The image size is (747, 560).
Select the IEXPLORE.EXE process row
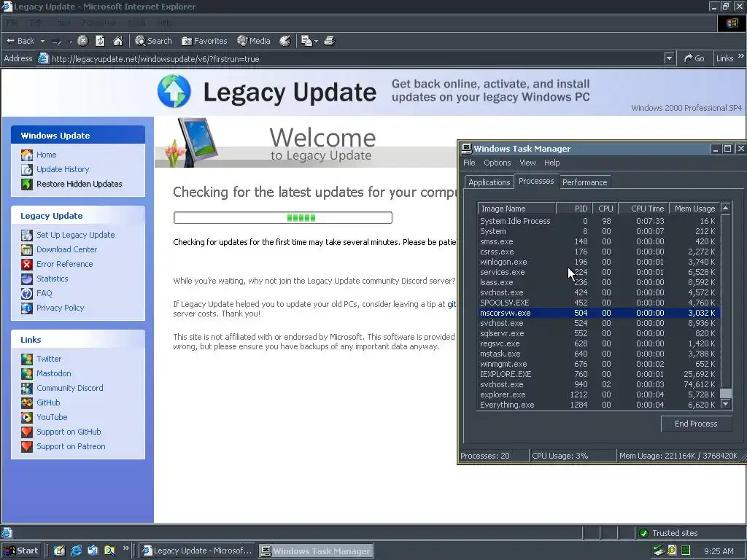coord(599,374)
